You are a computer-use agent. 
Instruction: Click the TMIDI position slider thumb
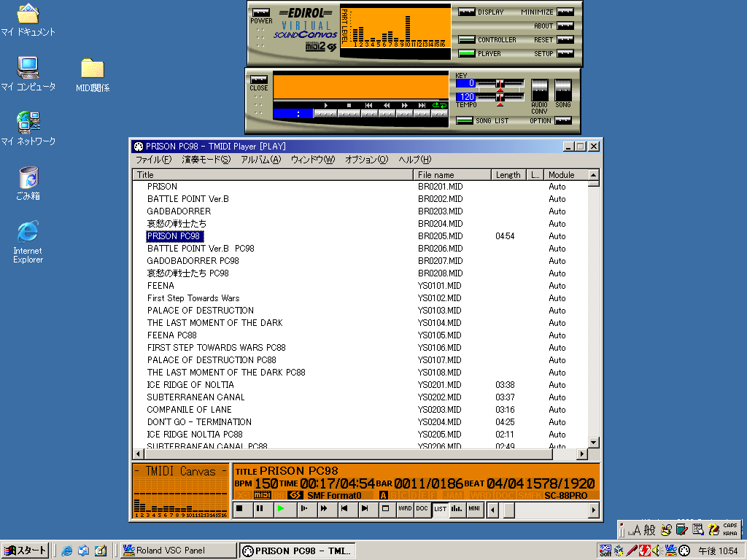coord(509,510)
